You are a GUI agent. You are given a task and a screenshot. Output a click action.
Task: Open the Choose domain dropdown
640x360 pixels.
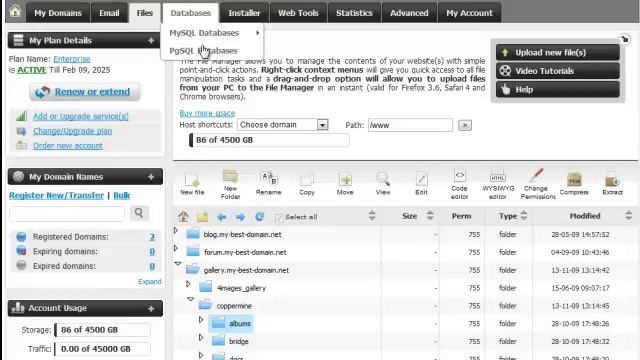[282, 125]
